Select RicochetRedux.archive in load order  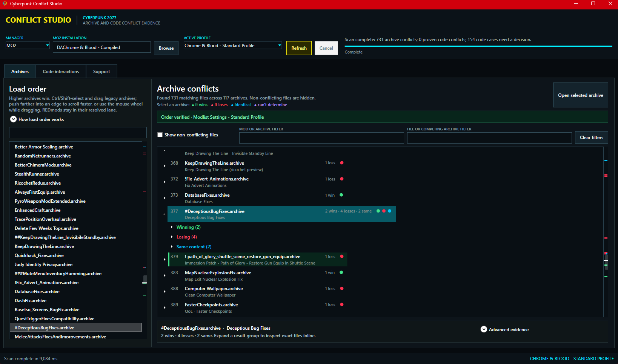75,183
